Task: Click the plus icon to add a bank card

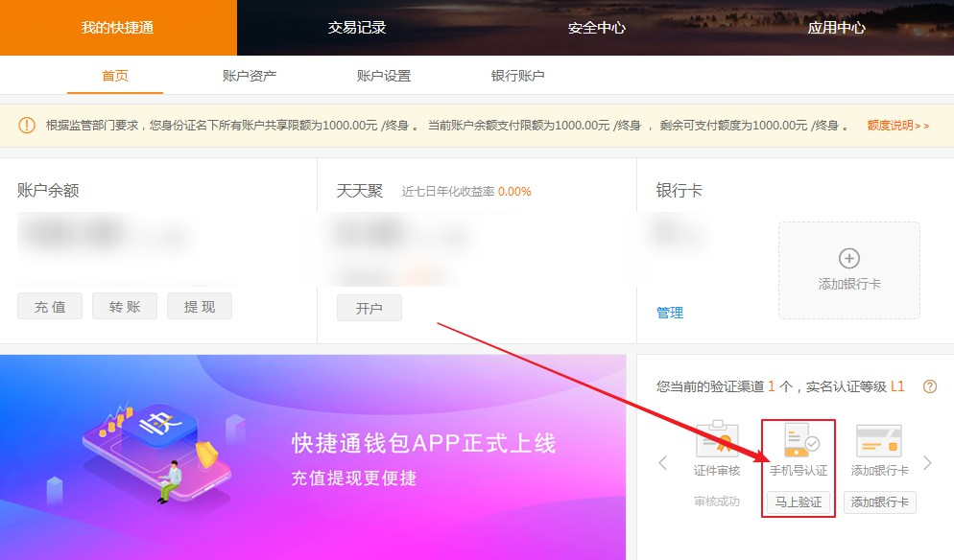Action: (848, 256)
